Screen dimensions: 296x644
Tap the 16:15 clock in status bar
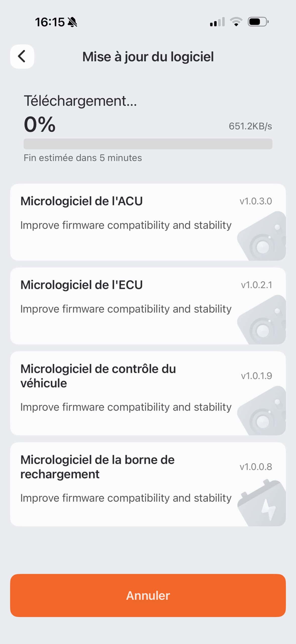click(x=50, y=22)
